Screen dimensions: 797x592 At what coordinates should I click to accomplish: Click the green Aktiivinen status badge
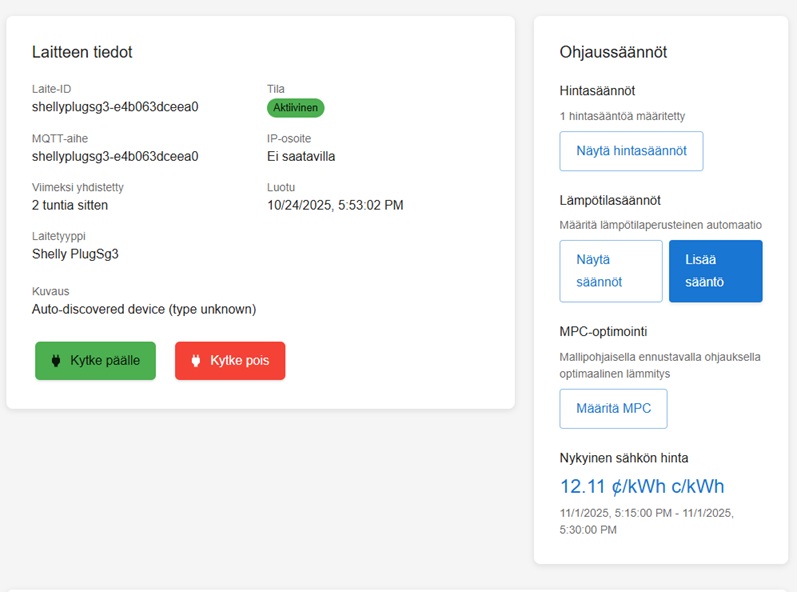point(295,108)
